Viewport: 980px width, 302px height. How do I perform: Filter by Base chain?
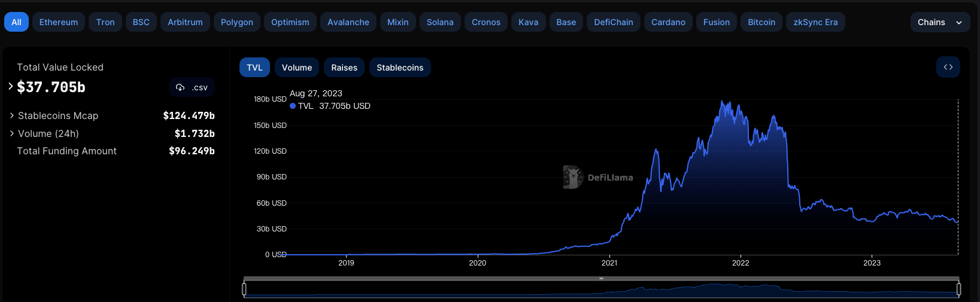point(566,22)
